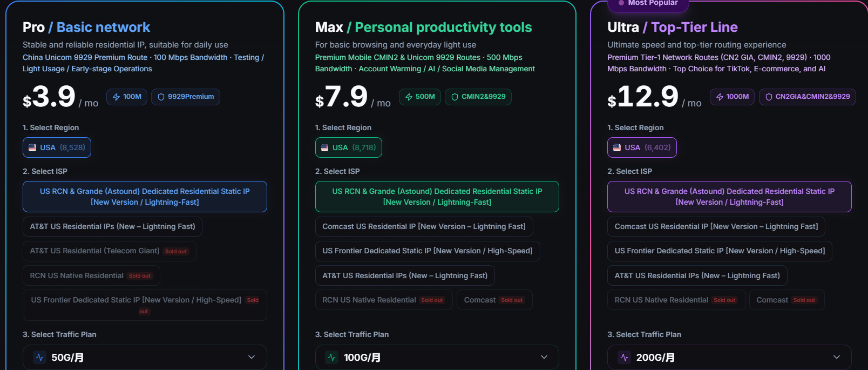
Task: Click the US flag icon in Ultra region
Action: 617,147
